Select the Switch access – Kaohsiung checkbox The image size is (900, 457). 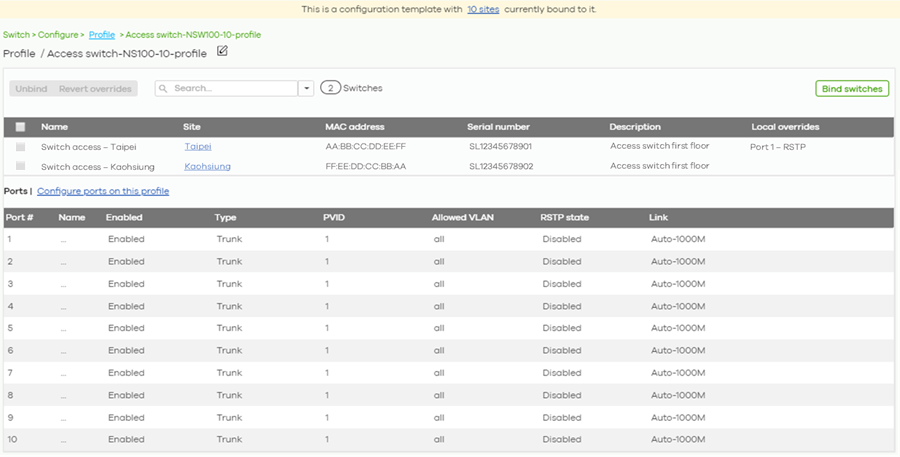20,166
